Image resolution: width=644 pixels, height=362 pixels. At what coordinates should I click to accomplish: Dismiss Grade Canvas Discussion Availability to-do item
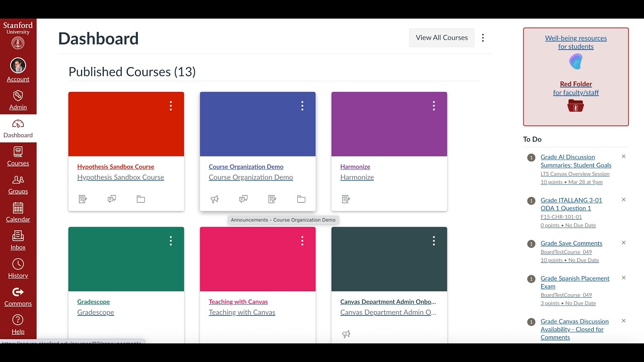click(623, 321)
